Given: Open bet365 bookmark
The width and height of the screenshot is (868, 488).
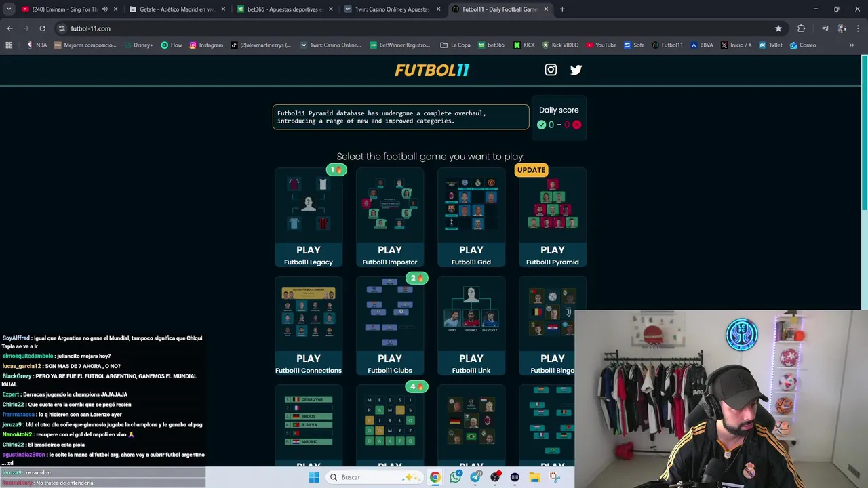Looking at the screenshot, I should coord(491,45).
